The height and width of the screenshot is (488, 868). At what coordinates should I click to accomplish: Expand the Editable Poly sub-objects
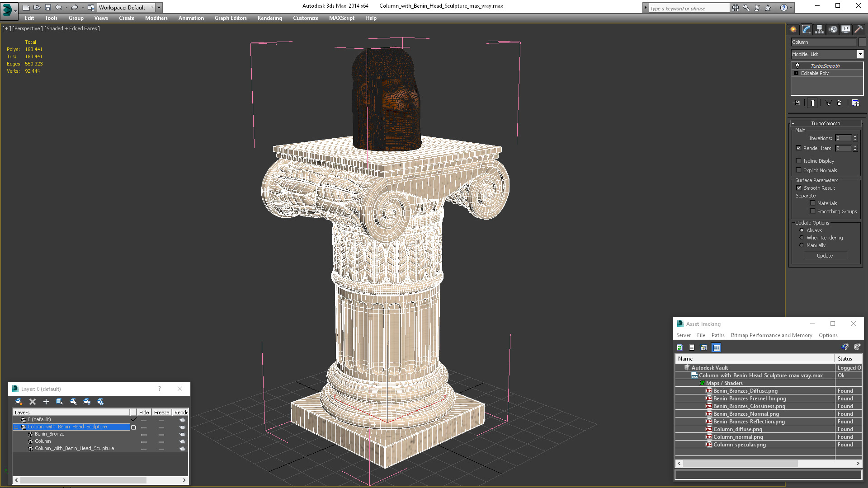(797, 73)
